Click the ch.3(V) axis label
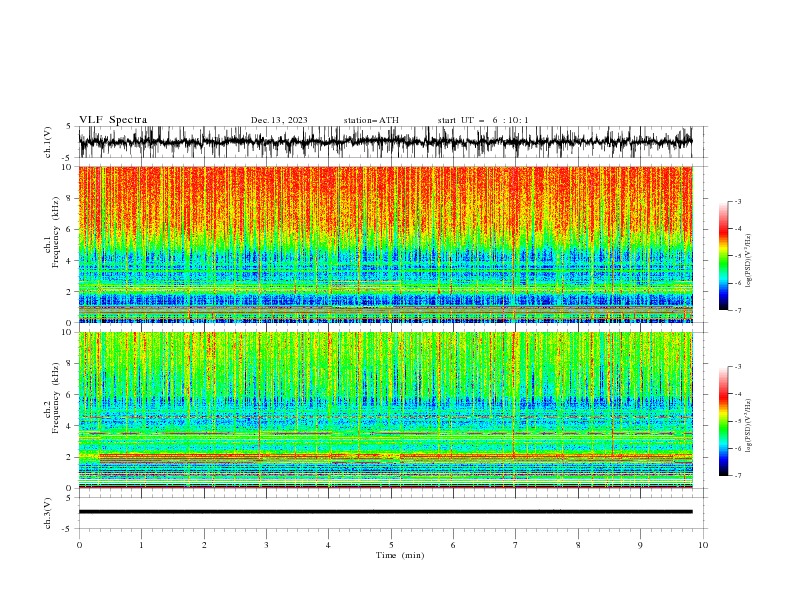Screen dimensions: 792x612 [48, 513]
